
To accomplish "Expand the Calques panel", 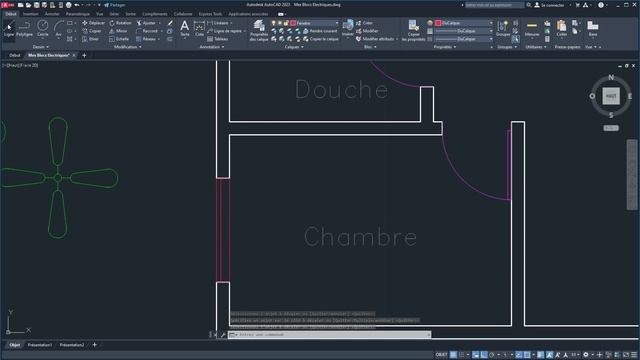I will coord(294,47).
